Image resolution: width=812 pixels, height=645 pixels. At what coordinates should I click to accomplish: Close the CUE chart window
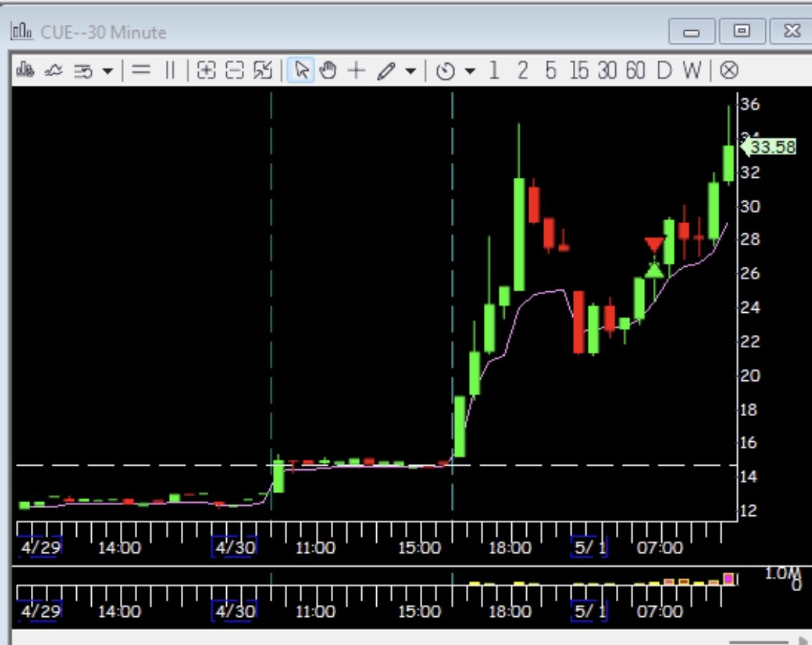791,31
